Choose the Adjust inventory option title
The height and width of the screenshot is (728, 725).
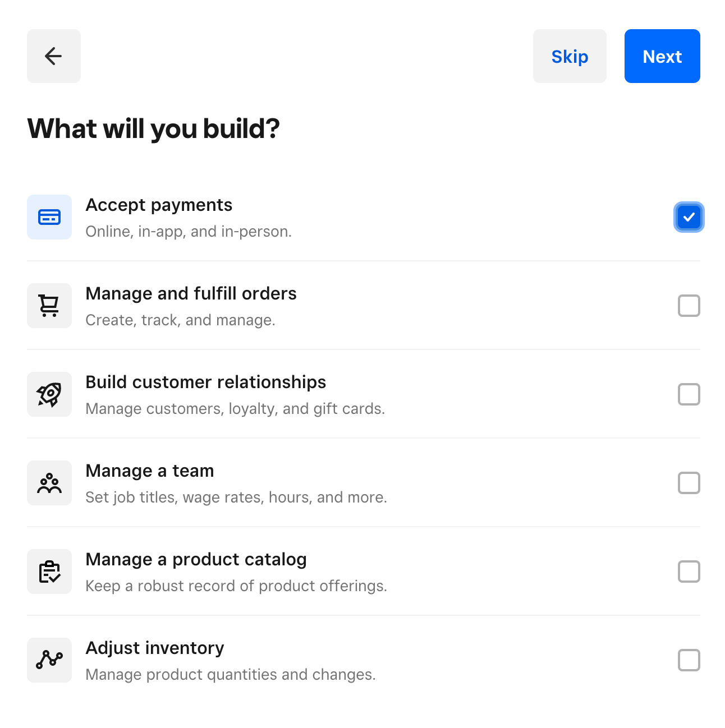coord(154,648)
